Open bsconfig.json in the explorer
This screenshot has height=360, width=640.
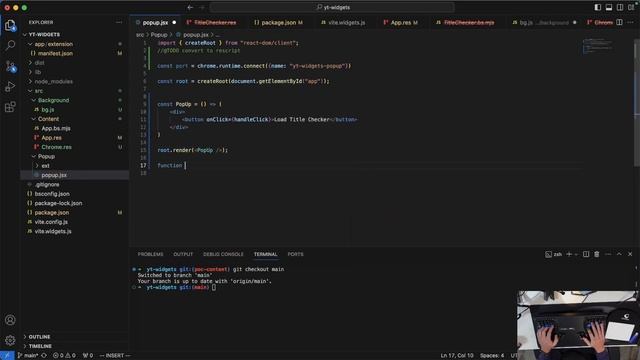52,194
